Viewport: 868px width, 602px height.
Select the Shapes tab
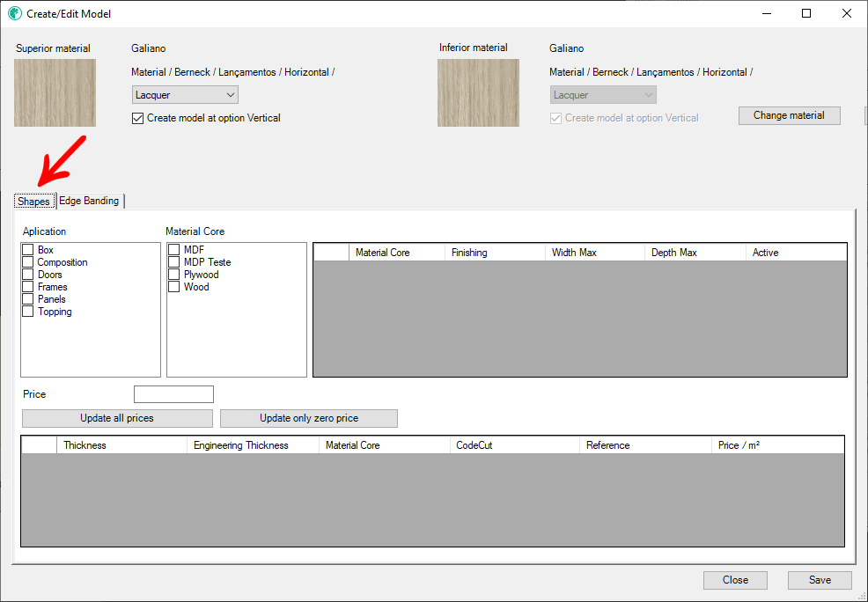34,201
